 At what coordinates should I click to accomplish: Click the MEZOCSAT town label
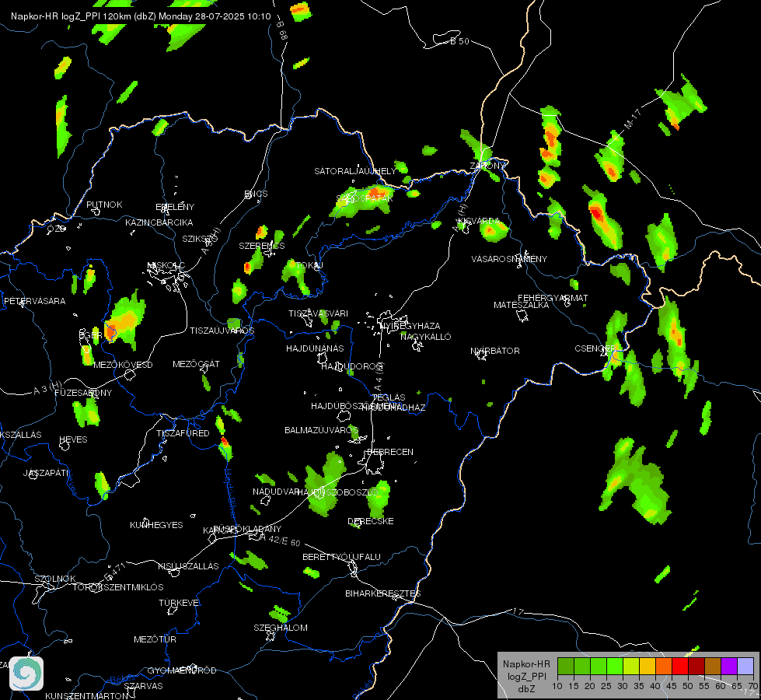(x=196, y=364)
